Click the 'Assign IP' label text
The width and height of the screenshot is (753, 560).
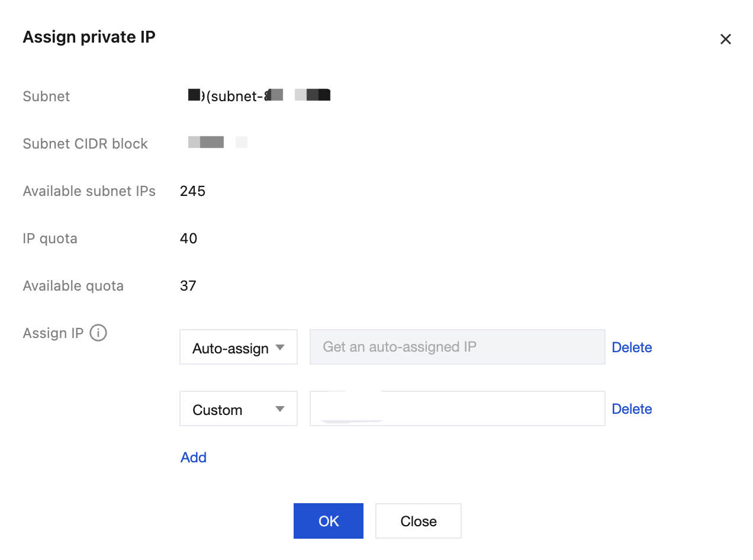pos(53,333)
